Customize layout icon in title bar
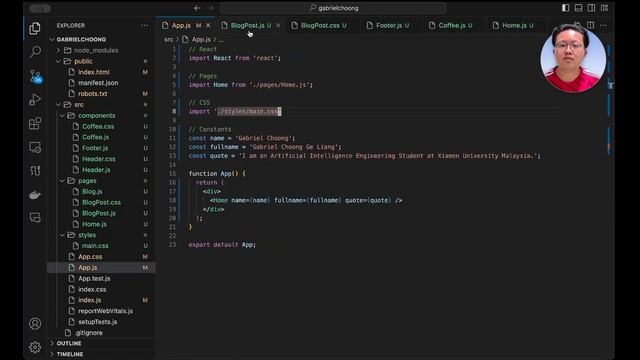640x360 pixels. pos(604,8)
